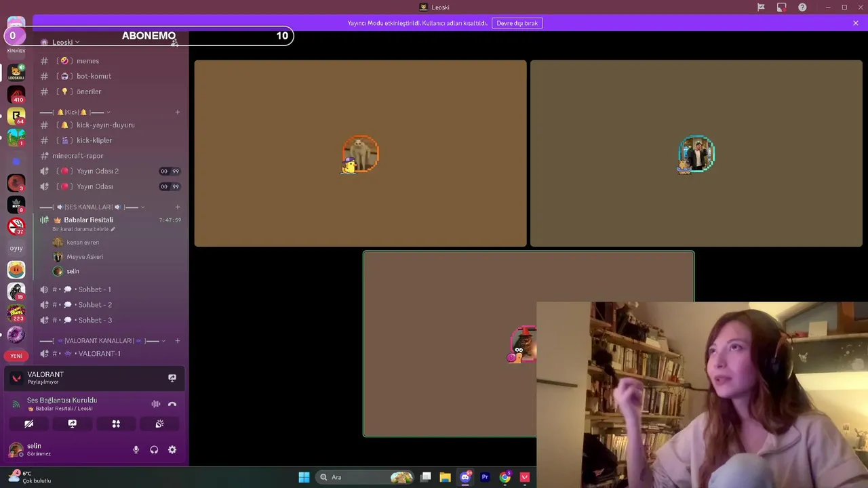Open Chrome from the taskbar

(x=505, y=477)
